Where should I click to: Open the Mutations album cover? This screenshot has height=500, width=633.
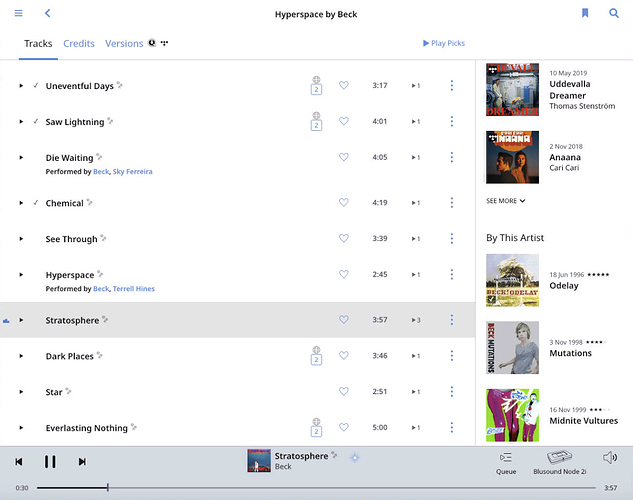pos(512,347)
